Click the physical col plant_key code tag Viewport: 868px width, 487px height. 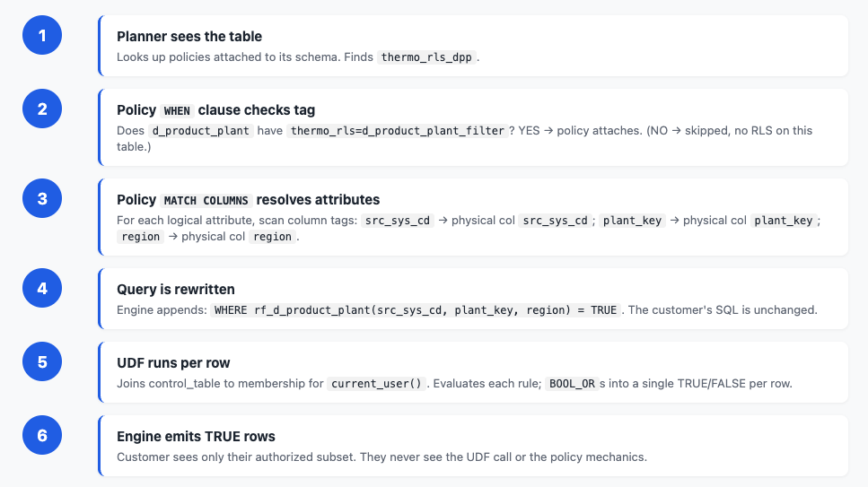[784, 221]
